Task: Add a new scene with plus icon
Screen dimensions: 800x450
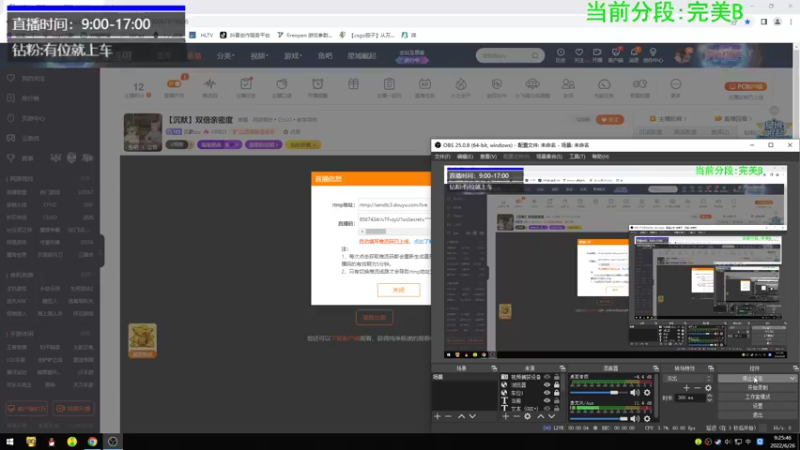Action: 437,416
